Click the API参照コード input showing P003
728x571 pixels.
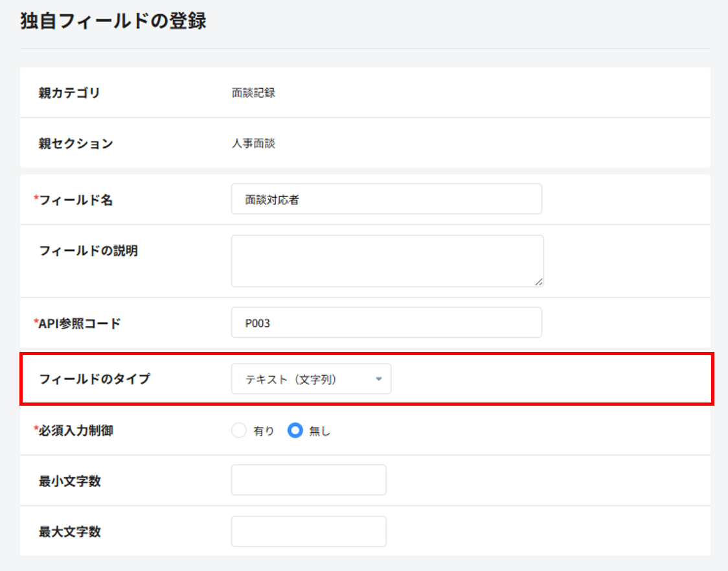386,323
